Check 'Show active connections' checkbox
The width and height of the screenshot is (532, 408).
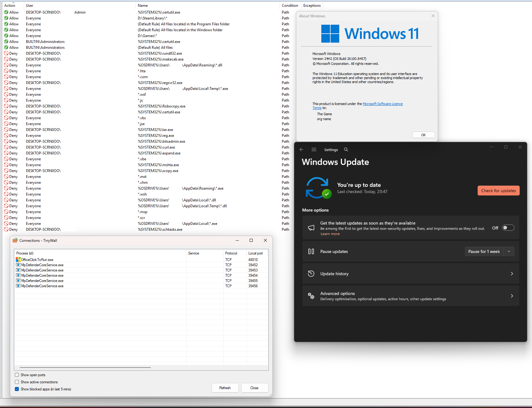17,382
